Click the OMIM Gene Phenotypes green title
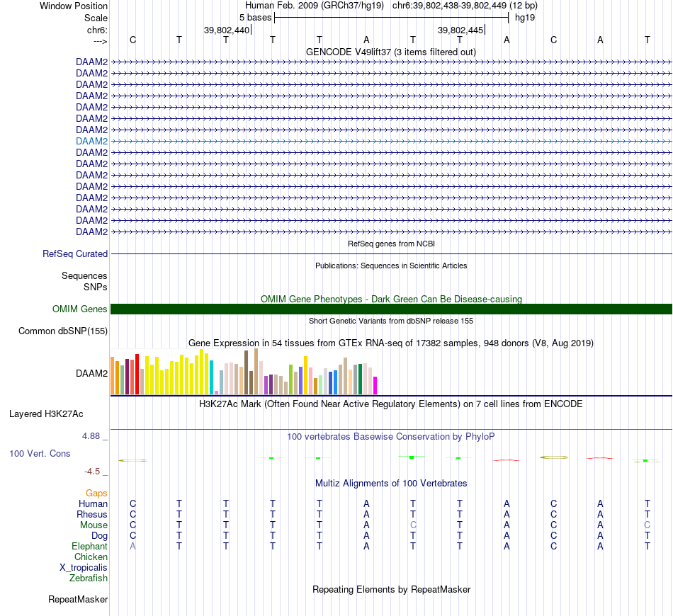Image resolution: width=673 pixels, height=616 pixels. point(391,299)
